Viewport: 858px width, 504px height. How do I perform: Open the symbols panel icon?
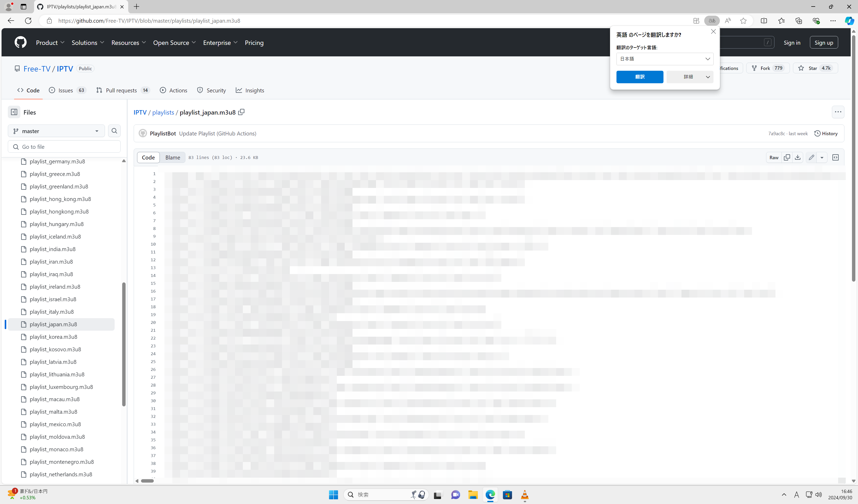[x=835, y=157]
